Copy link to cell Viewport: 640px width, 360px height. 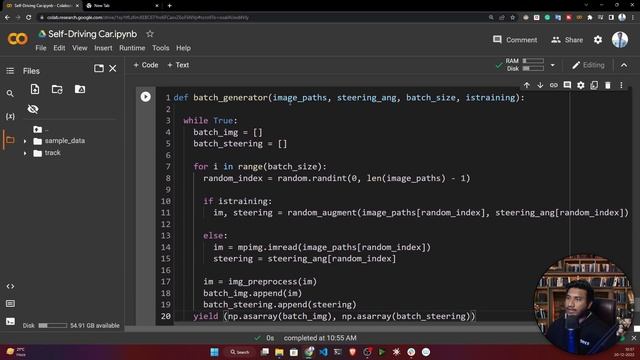tap(553, 85)
